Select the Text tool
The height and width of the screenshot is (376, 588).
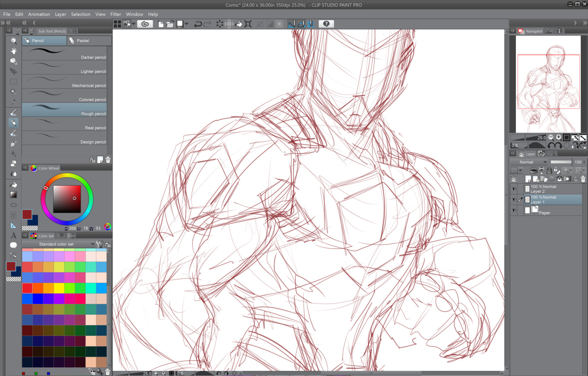[x=14, y=235]
